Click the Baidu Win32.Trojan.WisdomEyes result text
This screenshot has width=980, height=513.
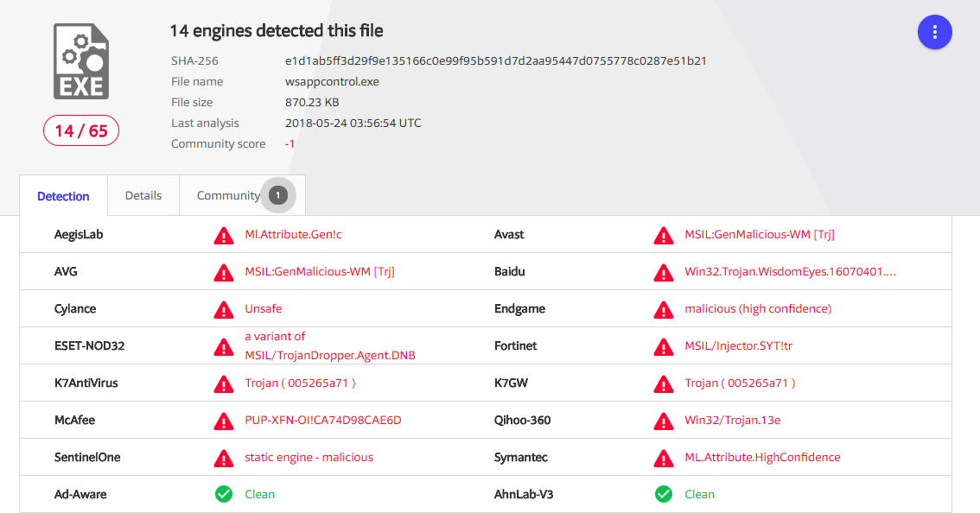tap(790, 272)
